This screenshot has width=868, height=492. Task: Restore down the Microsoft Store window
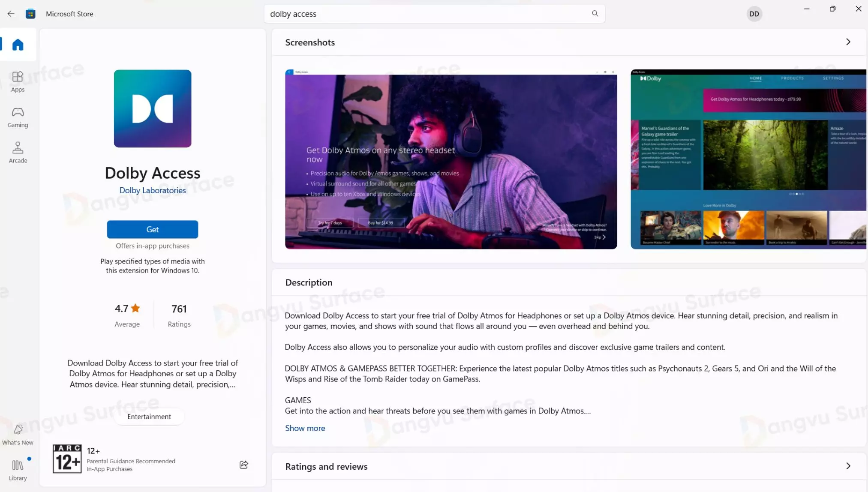pos(832,9)
